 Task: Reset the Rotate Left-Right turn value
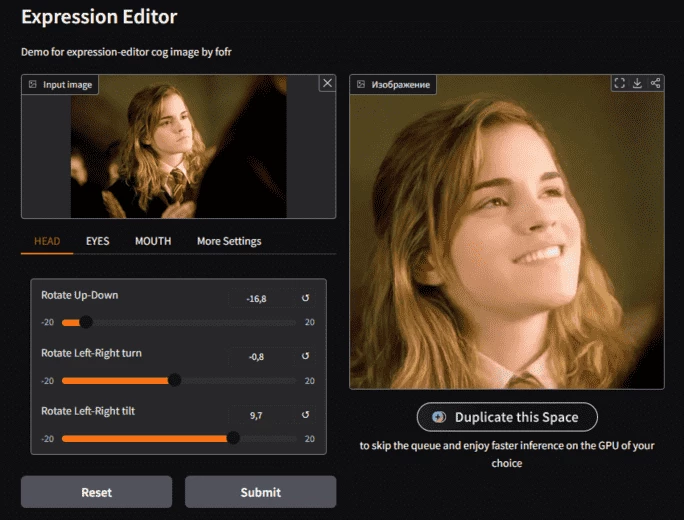point(305,356)
